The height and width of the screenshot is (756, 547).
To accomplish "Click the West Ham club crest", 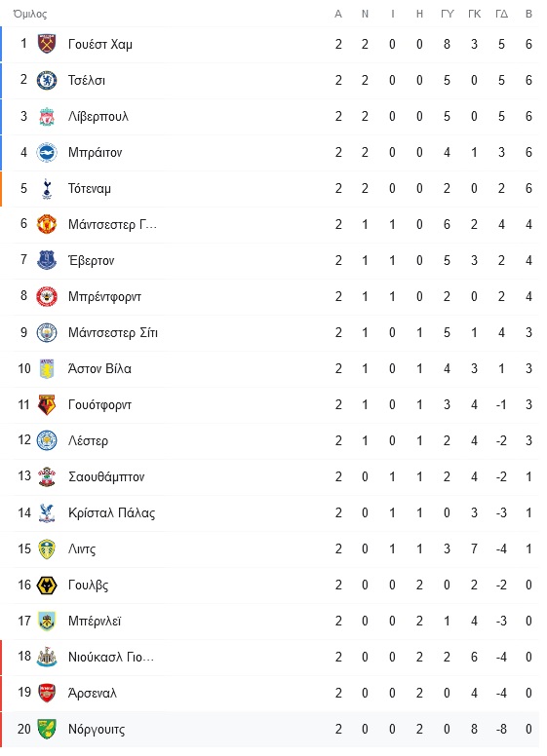I will (x=47, y=44).
